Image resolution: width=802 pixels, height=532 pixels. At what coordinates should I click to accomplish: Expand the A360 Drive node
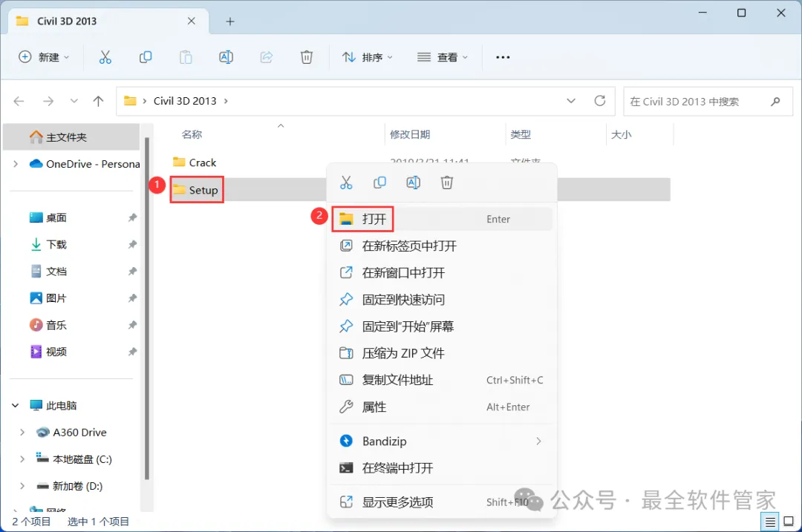(x=22, y=433)
